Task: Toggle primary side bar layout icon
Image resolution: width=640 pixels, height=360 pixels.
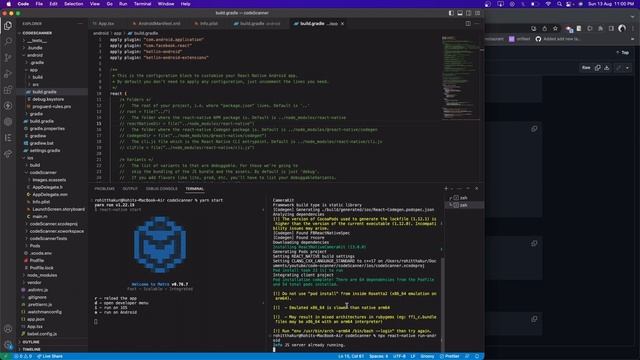Action: point(451,13)
